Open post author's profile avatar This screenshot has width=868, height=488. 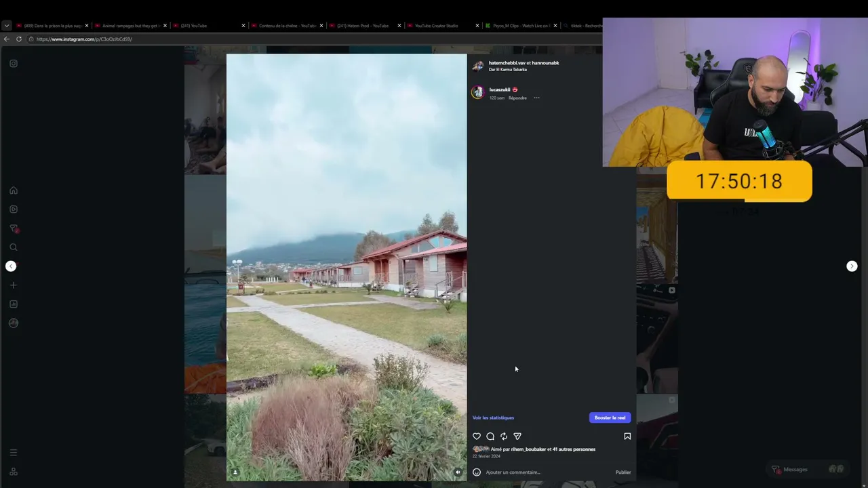tap(478, 66)
